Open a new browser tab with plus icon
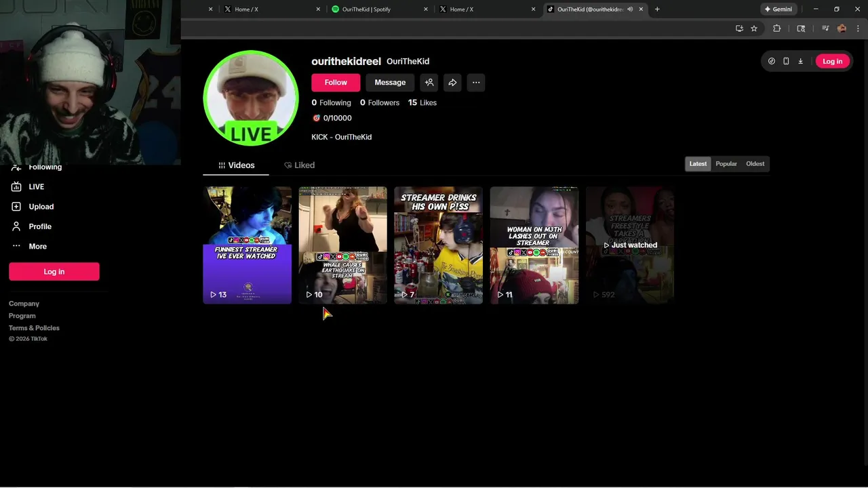Screen dimensions: 868x488 click(x=657, y=9)
